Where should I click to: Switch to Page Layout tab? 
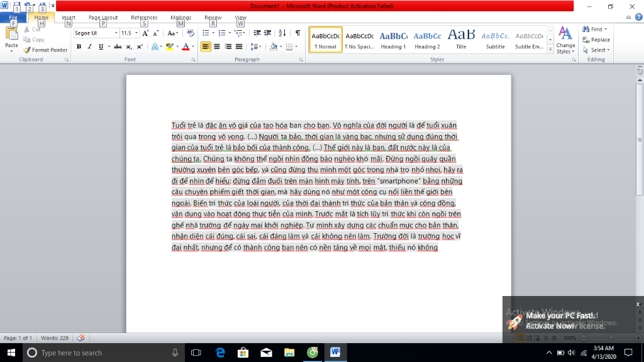tap(103, 18)
